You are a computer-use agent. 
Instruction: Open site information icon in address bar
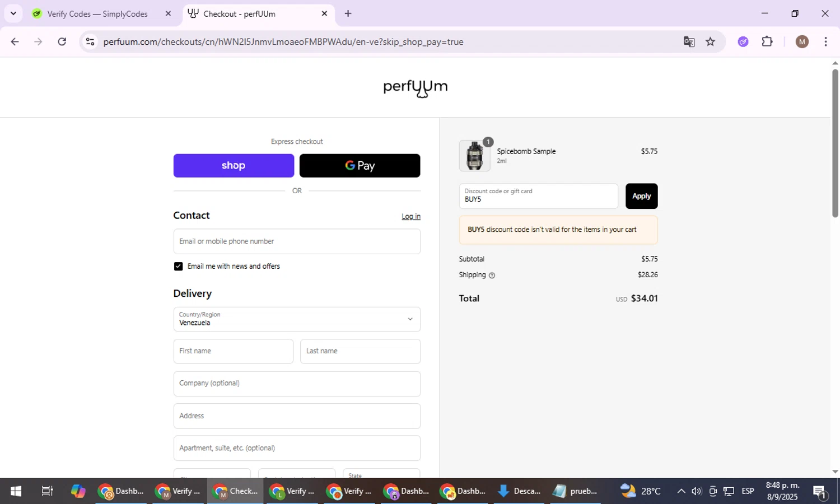90,41
